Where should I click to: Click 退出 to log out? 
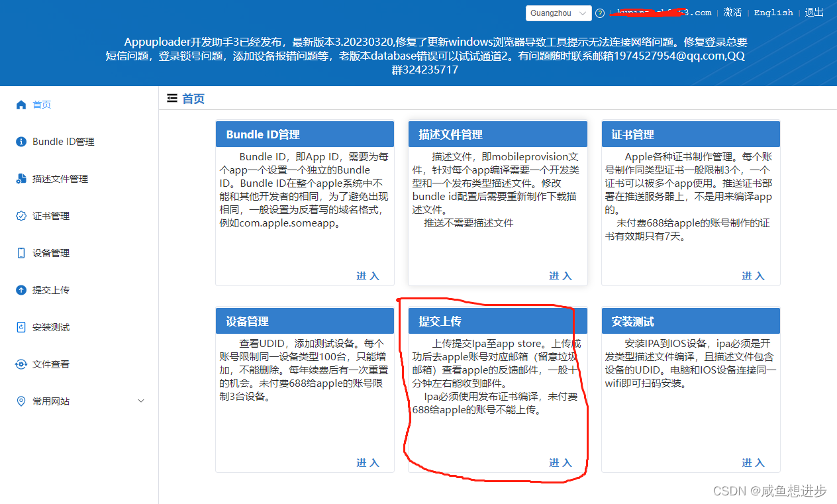(x=814, y=13)
